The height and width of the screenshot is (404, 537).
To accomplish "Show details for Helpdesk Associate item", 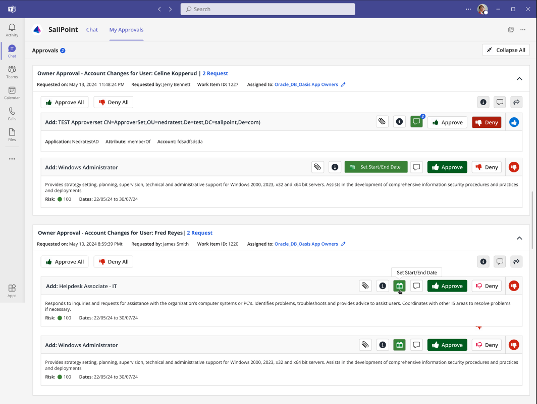I will point(383,286).
